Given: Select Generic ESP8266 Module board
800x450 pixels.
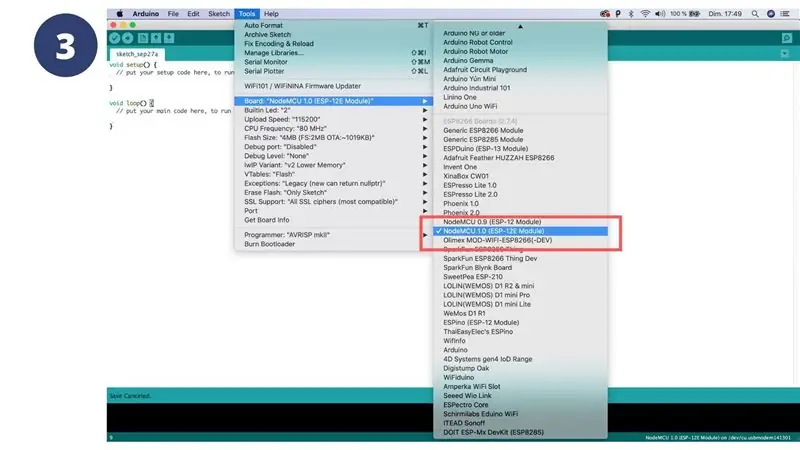Looking at the screenshot, I should click(x=520, y=130).
